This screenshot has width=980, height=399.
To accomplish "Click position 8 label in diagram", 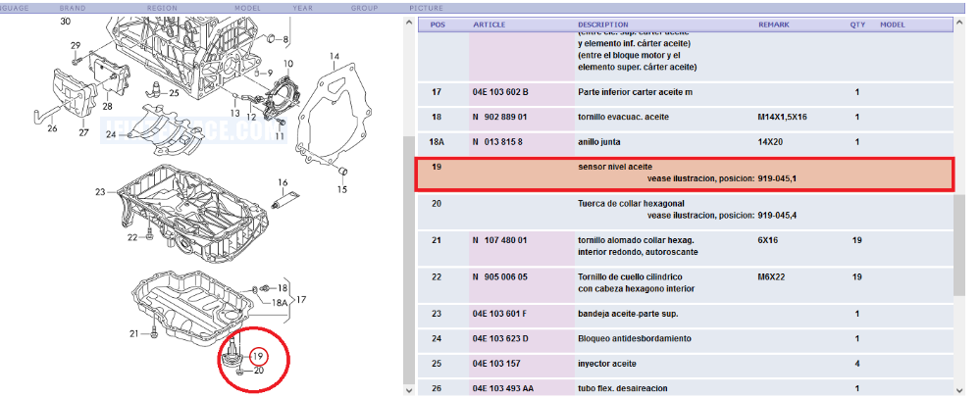I will pyautogui.click(x=285, y=40).
